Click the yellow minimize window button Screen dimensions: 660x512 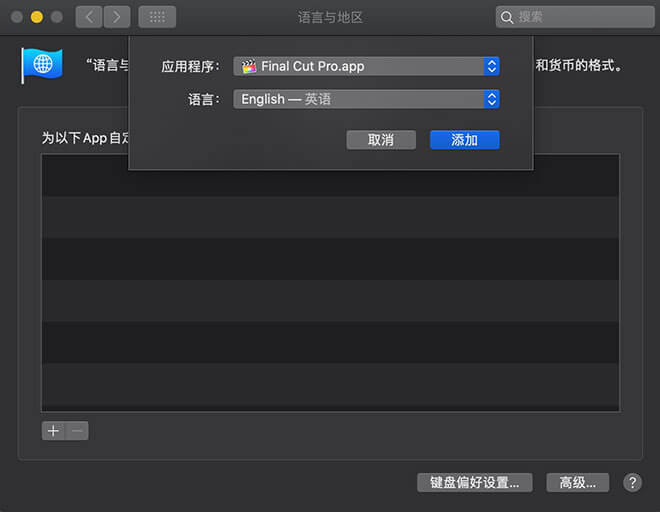37,17
